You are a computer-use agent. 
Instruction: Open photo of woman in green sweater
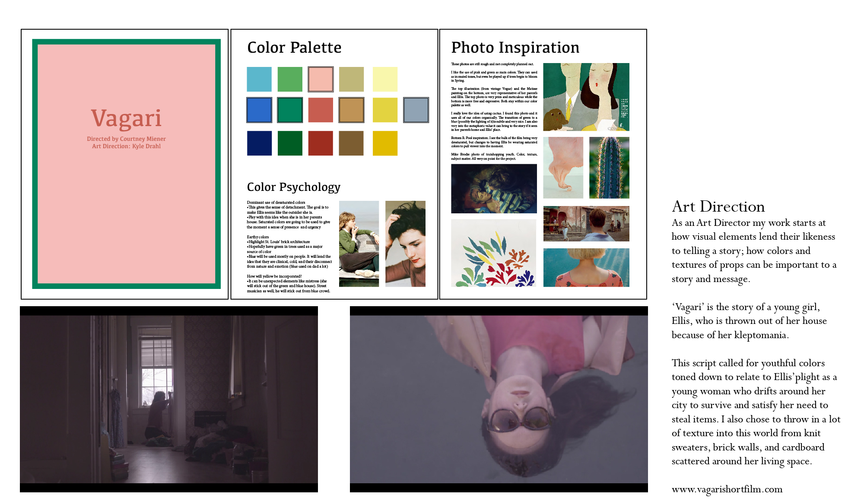tap(359, 244)
